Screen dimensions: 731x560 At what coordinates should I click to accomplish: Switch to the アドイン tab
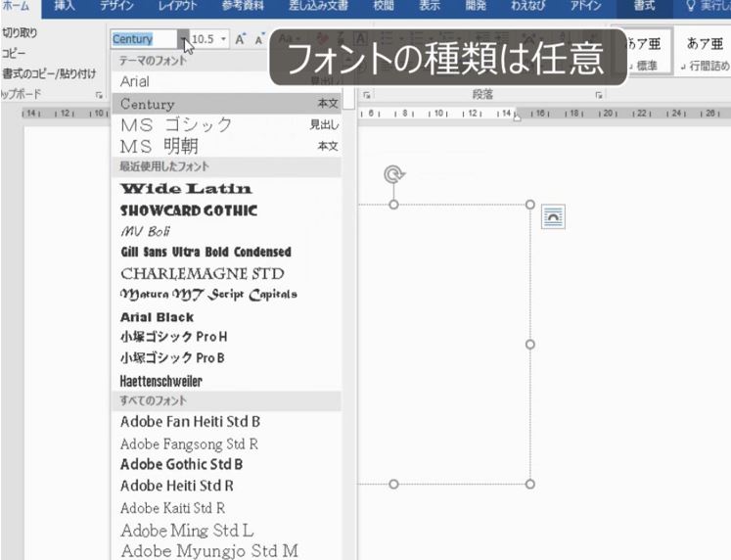[585, 6]
